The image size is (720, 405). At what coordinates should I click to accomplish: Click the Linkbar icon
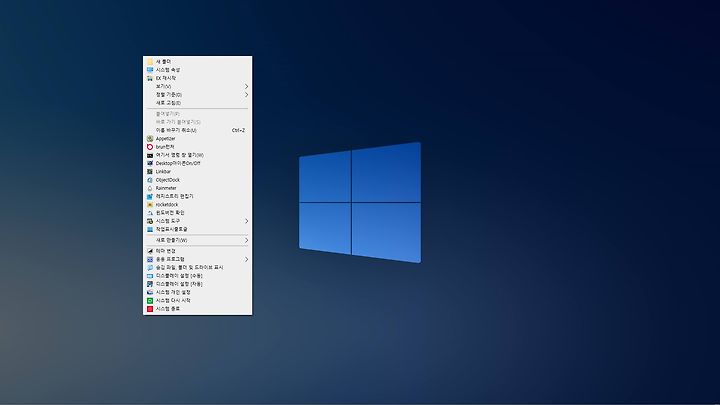point(150,172)
